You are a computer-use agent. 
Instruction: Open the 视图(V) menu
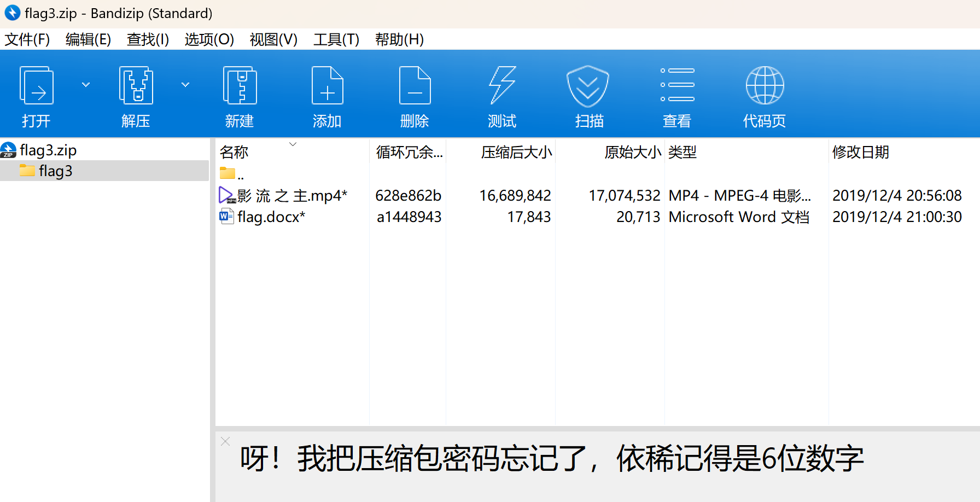[273, 39]
